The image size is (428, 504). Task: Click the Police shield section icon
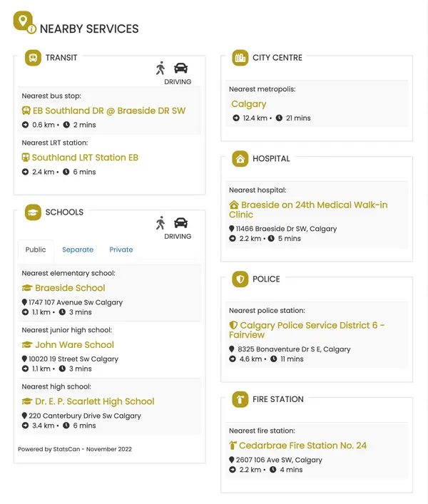coord(240,279)
